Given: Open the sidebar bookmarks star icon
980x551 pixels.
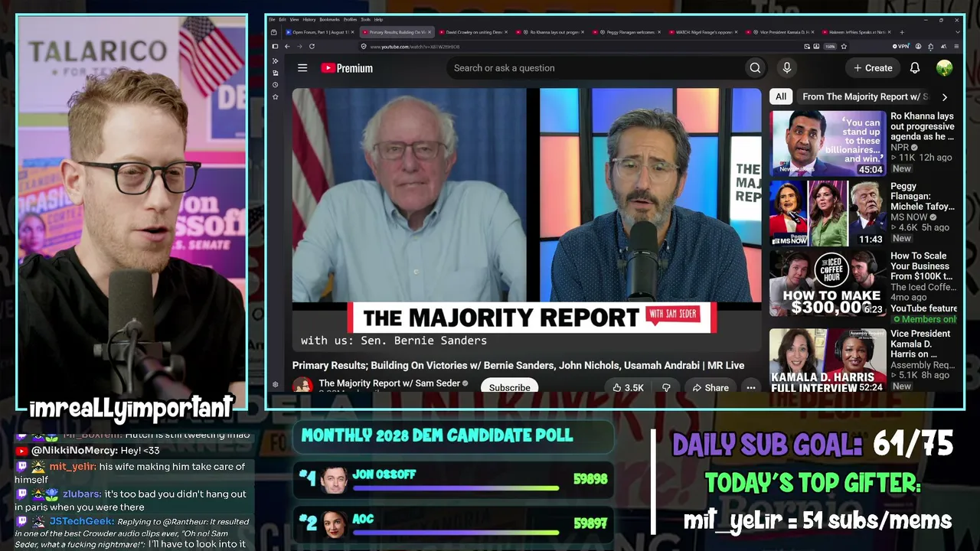Looking at the screenshot, I should (275, 96).
